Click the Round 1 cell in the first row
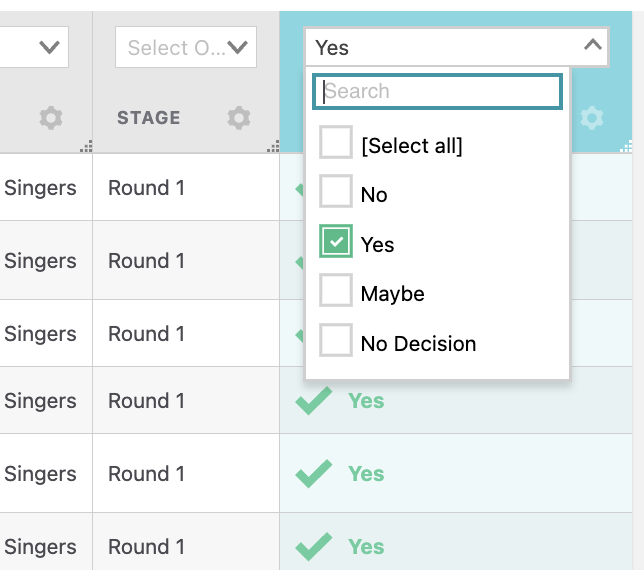Image resolution: width=644 pixels, height=570 pixels. pos(147,188)
